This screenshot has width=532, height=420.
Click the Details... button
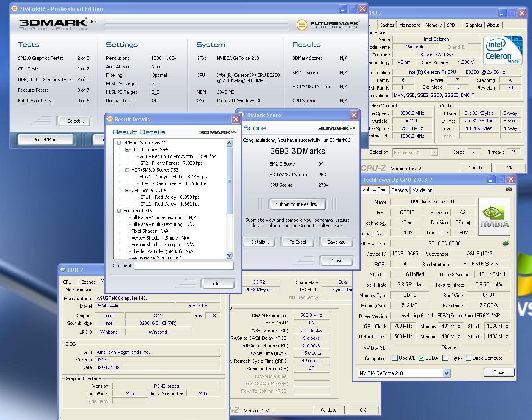(x=260, y=242)
